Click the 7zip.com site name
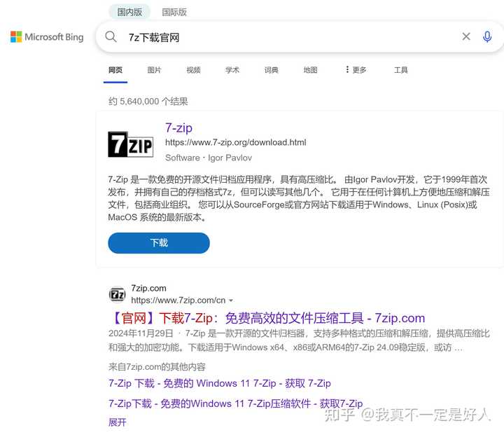 click(x=149, y=288)
